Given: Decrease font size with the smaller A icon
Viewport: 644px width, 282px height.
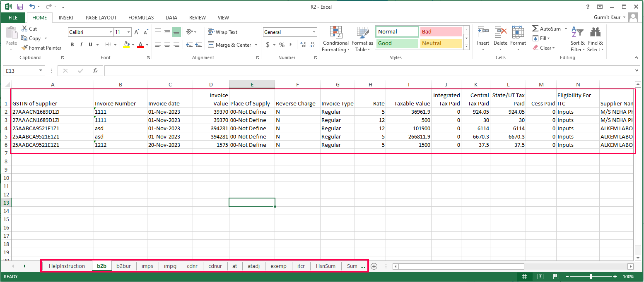Looking at the screenshot, I should [146, 32].
